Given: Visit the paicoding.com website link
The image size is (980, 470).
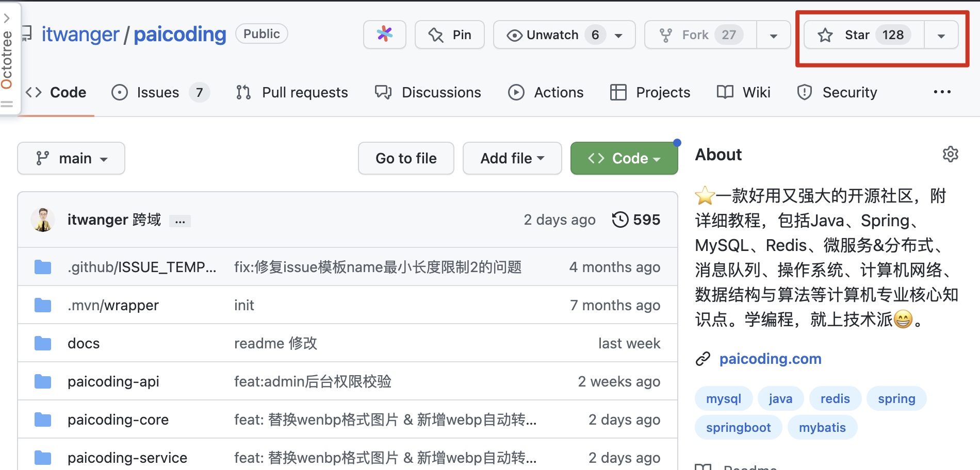Looking at the screenshot, I should 770,359.
